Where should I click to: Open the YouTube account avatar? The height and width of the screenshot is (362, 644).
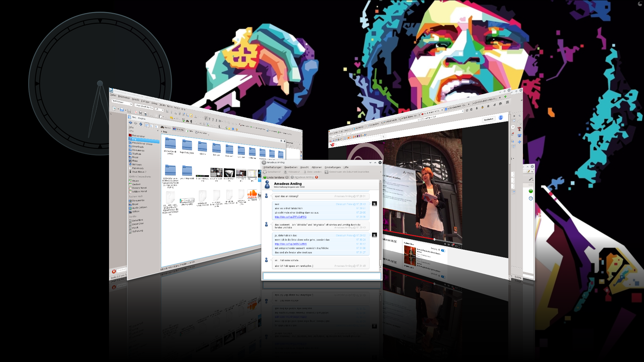click(501, 117)
